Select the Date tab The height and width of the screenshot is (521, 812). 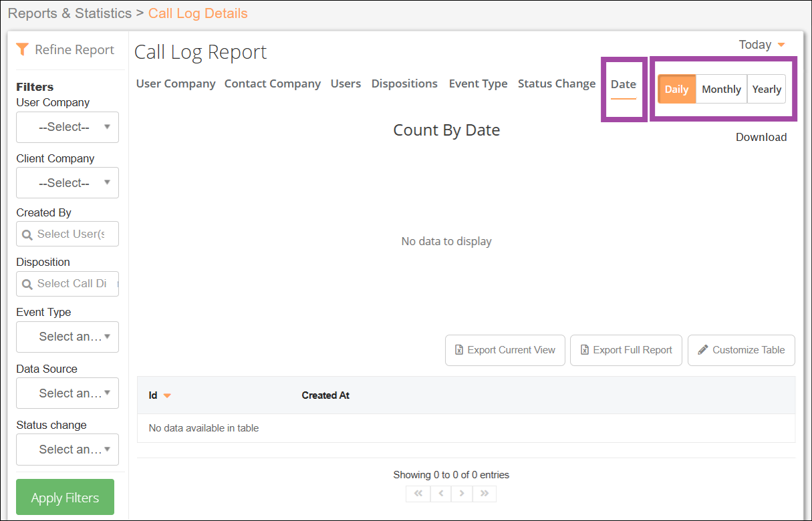(624, 84)
